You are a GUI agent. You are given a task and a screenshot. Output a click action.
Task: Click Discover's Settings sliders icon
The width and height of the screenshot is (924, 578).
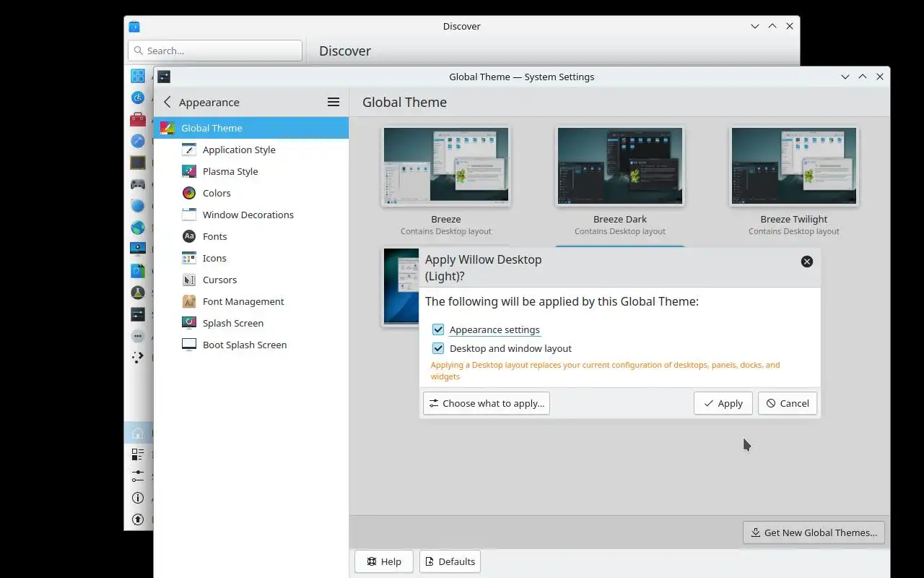[138, 476]
